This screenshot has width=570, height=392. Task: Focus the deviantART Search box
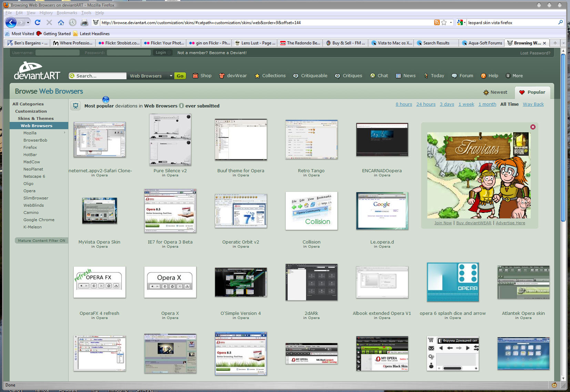pos(98,76)
